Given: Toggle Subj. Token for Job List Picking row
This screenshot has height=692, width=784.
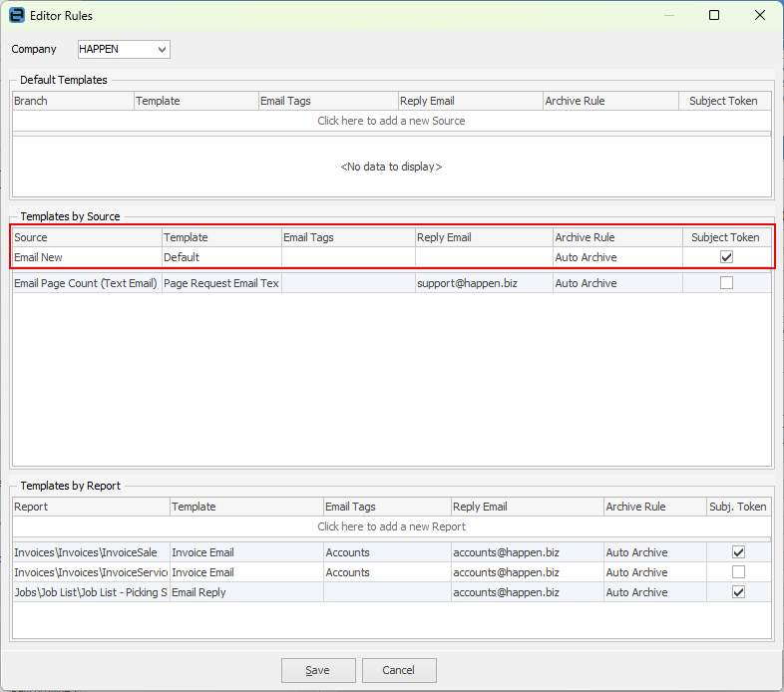Looking at the screenshot, I should 738,592.
